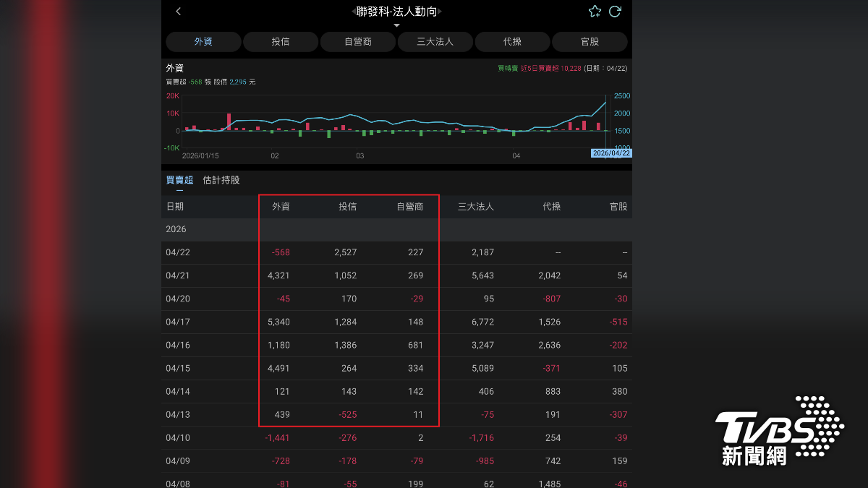
Task: Click the 代操 table column header
Action: pyautogui.click(x=552, y=207)
